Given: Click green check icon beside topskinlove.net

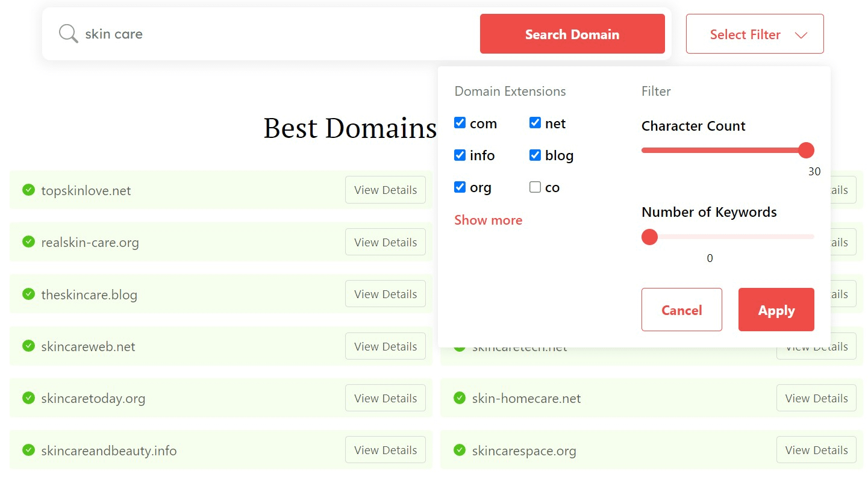Looking at the screenshot, I should click(x=28, y=190).
